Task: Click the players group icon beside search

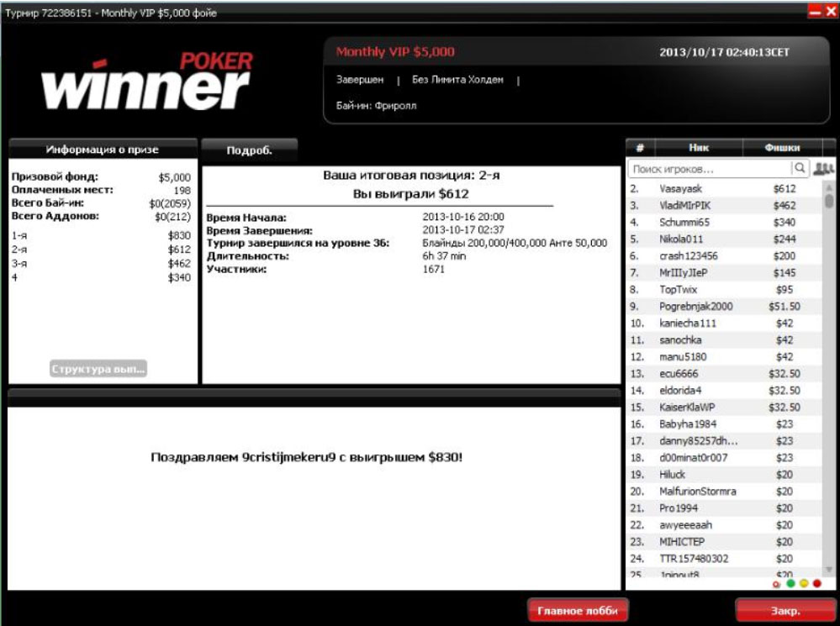Action: [823, 169]
